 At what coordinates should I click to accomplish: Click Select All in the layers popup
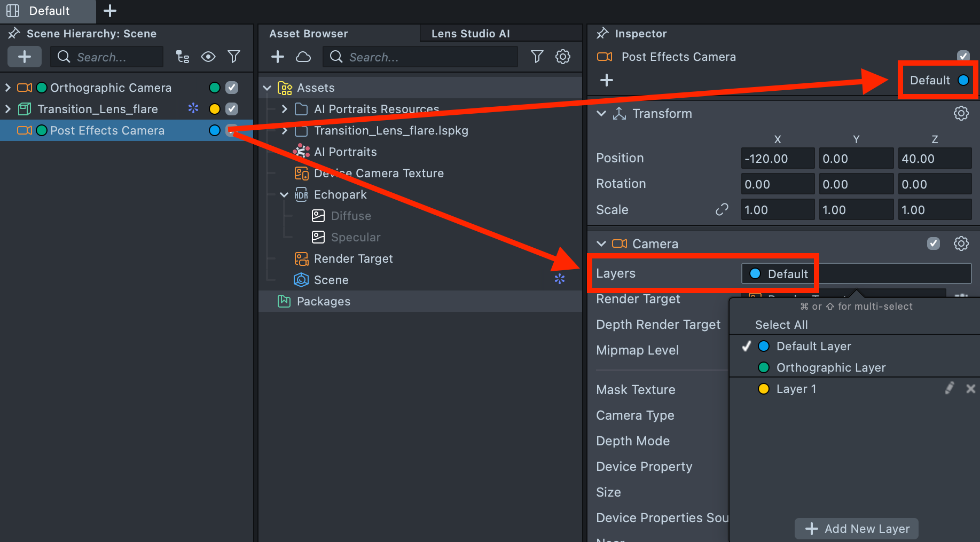pyautogui.click(x=781, y=325)
